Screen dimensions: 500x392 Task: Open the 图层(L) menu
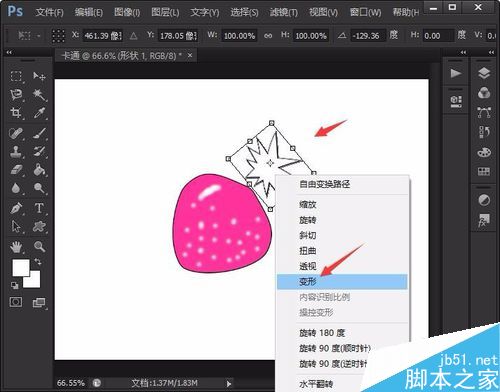tap(165, 13)
